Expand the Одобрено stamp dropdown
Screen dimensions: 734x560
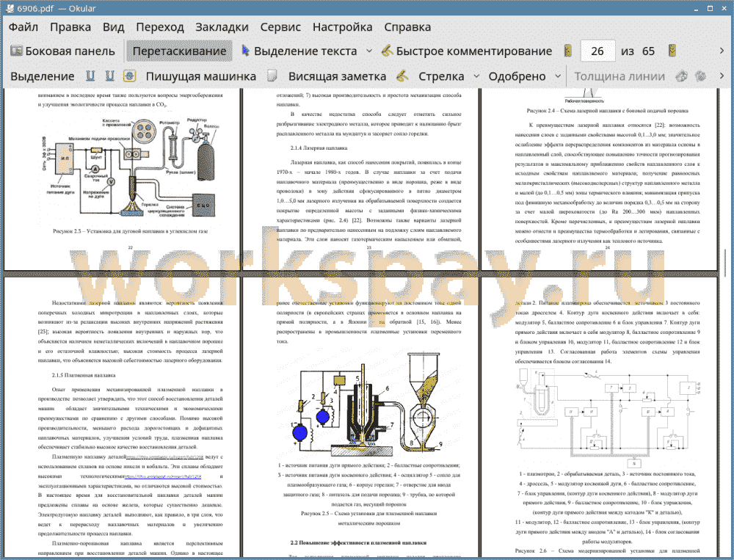tap(558, 76)
